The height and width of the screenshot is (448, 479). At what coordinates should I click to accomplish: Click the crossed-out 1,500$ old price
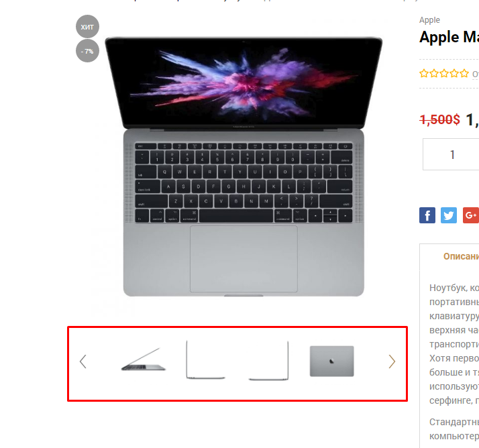[439, 119]
